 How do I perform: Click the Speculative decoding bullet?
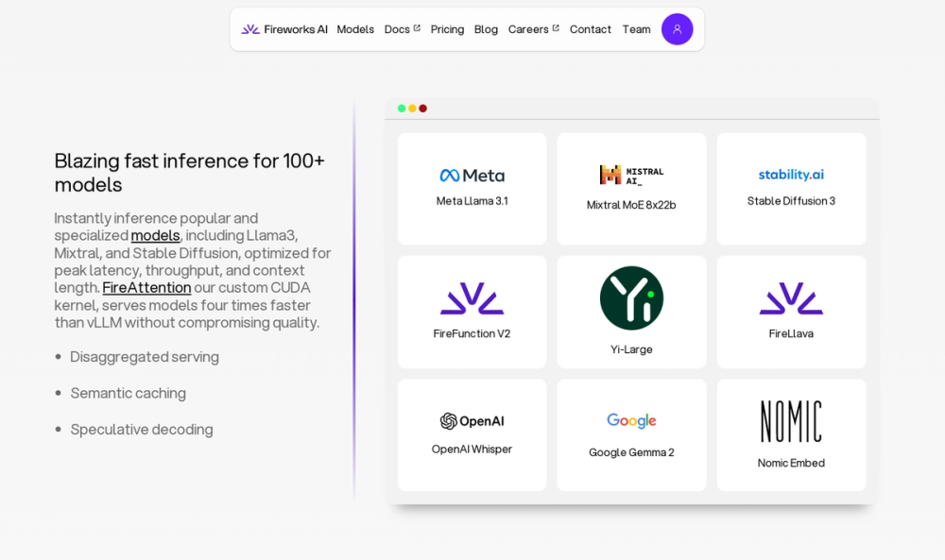(142, 430)
